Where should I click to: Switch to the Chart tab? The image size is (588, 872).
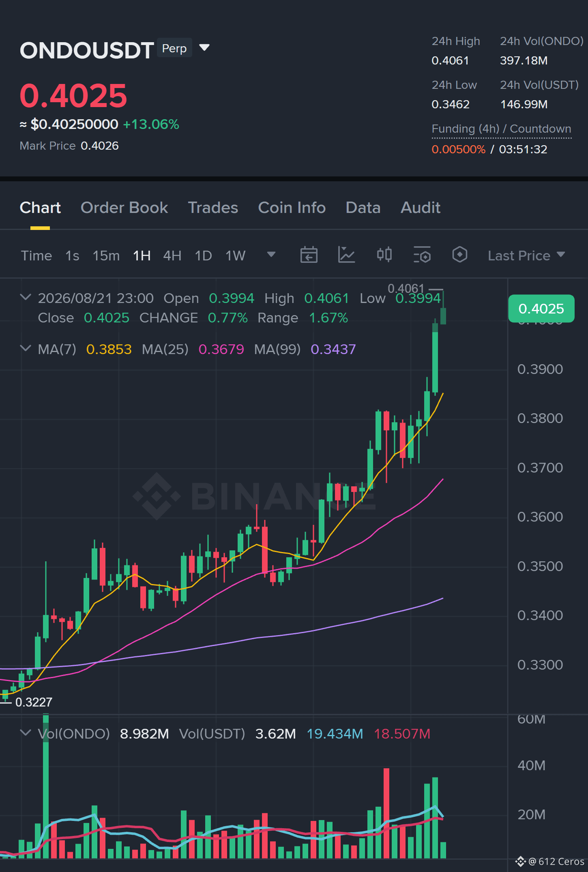coord(40,208)
